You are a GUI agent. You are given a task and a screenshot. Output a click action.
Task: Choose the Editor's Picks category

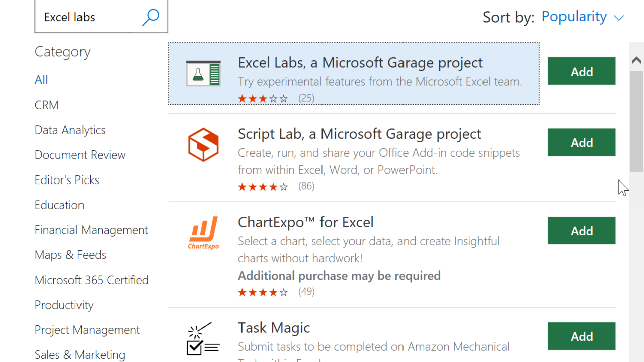(67, 180)
